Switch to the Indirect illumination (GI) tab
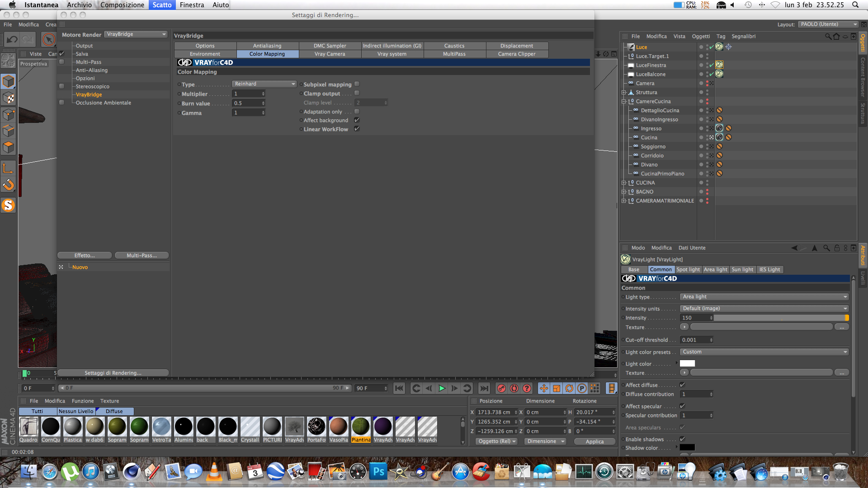868x488 pixels. pos(392,46)
